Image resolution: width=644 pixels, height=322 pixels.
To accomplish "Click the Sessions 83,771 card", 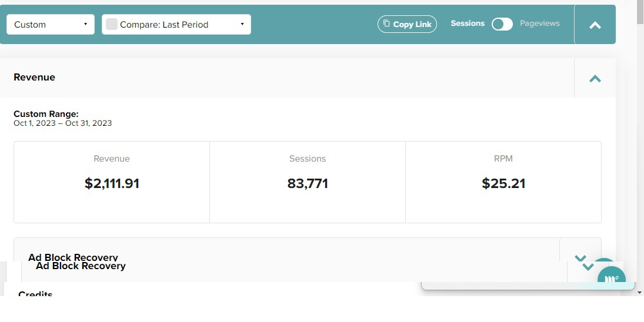I will coord(307,182).
